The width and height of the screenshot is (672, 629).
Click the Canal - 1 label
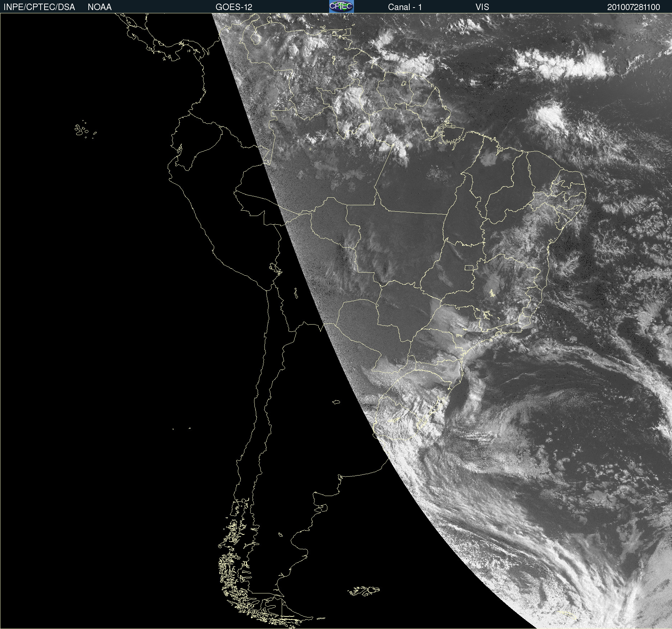point(405,7)
